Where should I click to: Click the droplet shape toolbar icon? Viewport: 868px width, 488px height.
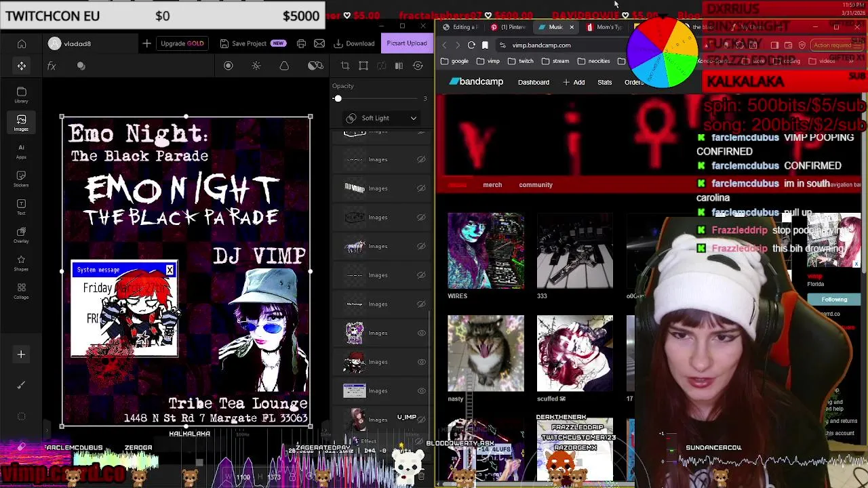[x=284, y=66]
